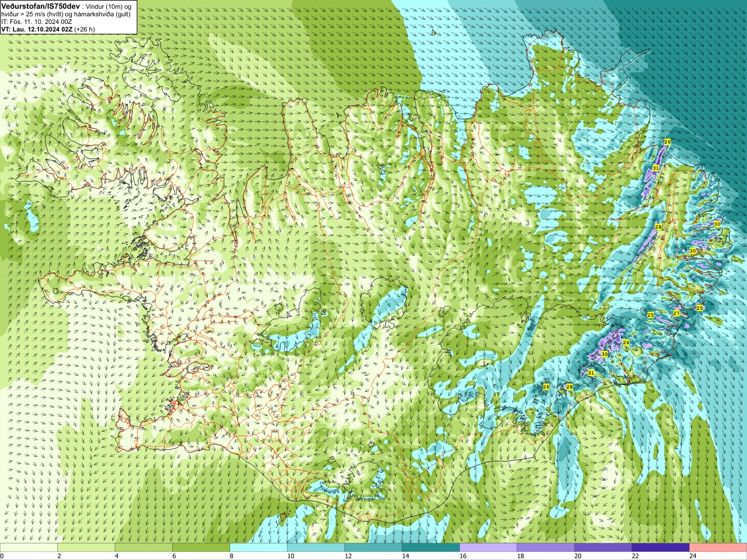Click the '8' color scale label

pos(232,556)
